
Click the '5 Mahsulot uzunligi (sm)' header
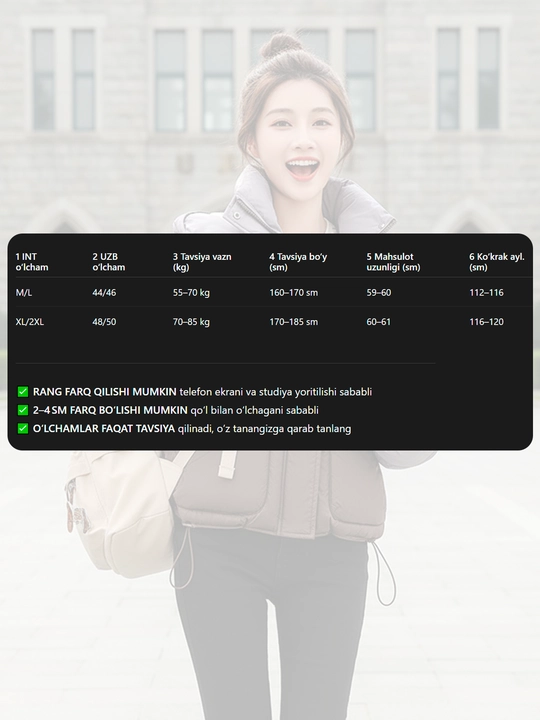pos(393,262)
